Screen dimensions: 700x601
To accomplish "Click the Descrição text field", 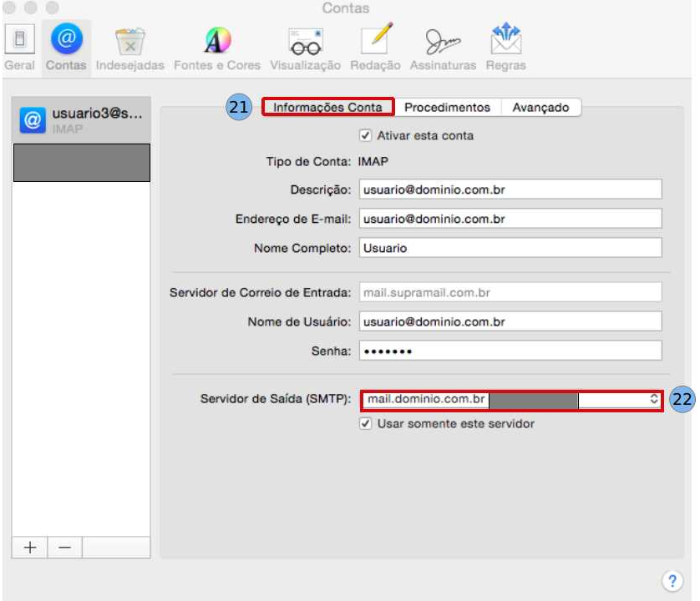I will [510, 189].
